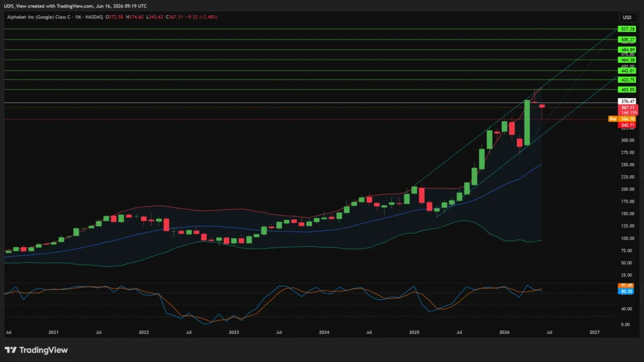The image size is (644, 362).
Task: Select the 442.01 price level label
Action: pos(627,70)
